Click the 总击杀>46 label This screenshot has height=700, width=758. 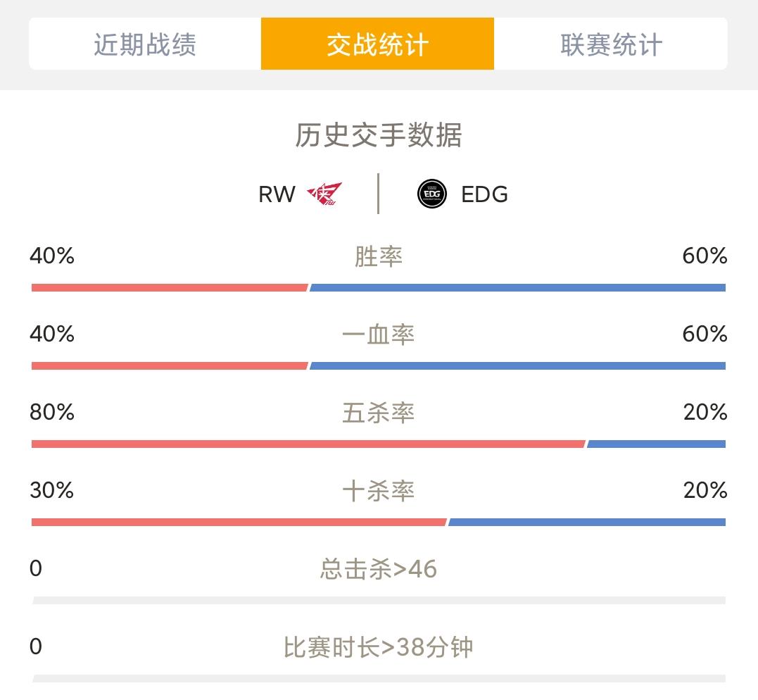(378, 568)
